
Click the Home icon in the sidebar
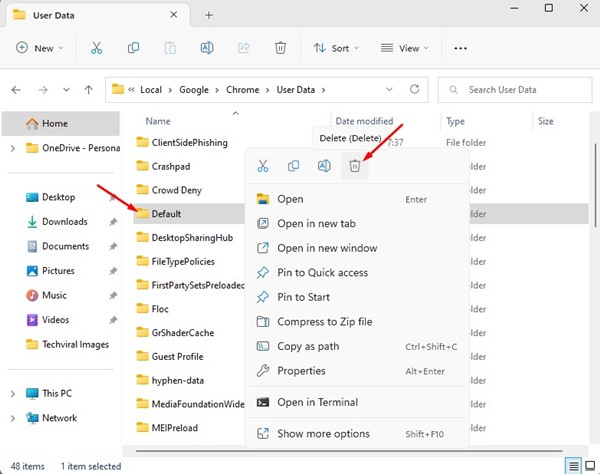pyautogui.click(x=32, y=123)
